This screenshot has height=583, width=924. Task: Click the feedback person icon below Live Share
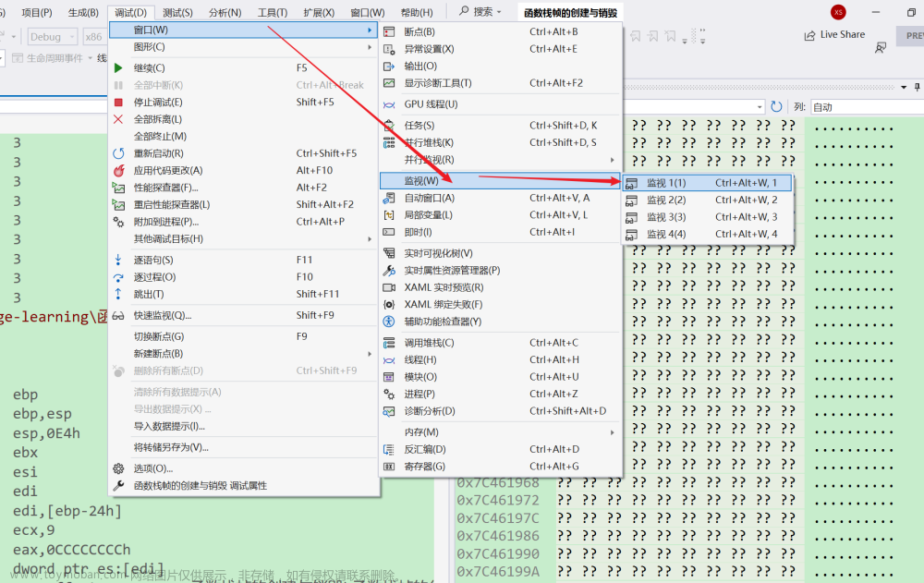(x=881, y=48)
